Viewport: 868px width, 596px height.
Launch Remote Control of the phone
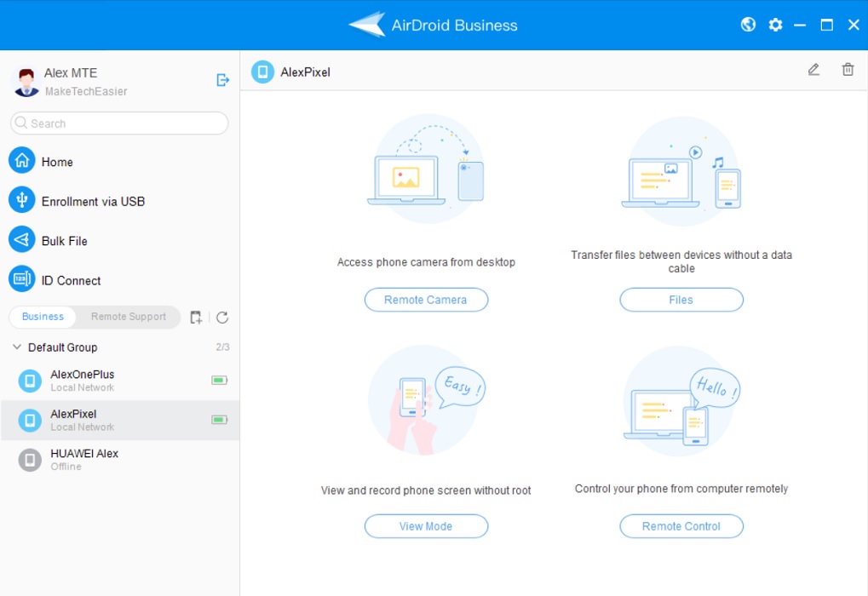click(681, 526)
